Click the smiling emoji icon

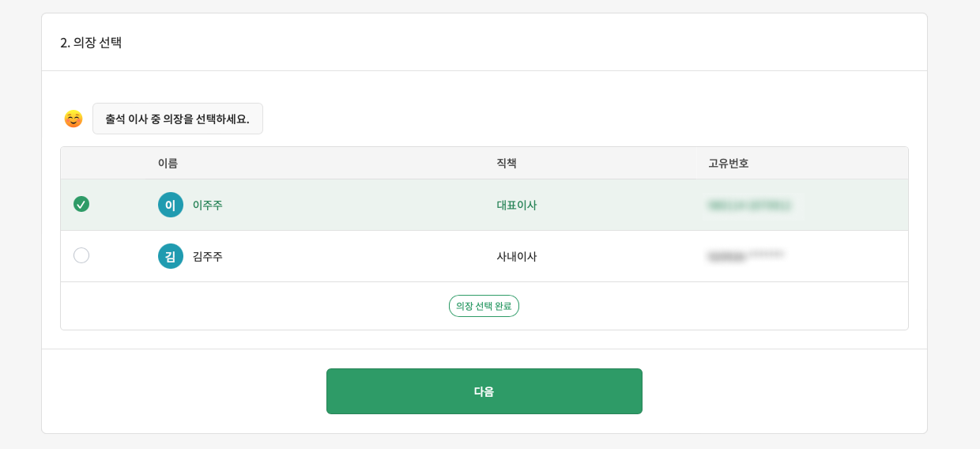pyautogui.click(x=73, y=119)
